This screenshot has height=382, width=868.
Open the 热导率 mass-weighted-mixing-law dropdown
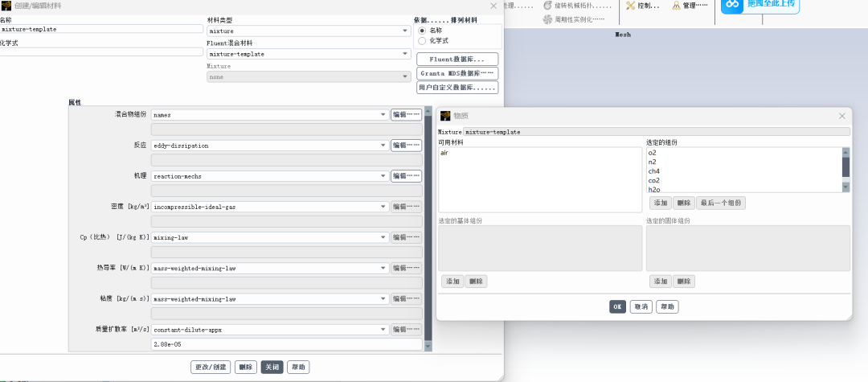pyautogui.click(x=270, y=268)
